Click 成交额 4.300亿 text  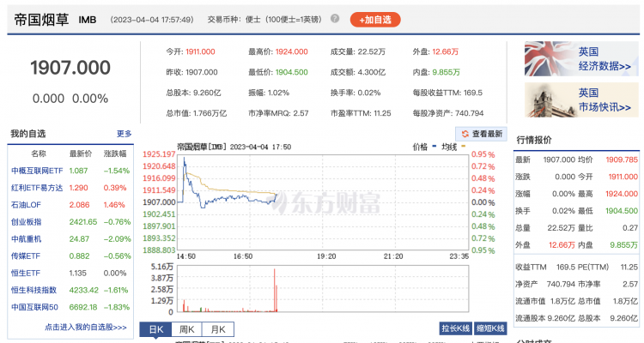(x=358, y=72)
